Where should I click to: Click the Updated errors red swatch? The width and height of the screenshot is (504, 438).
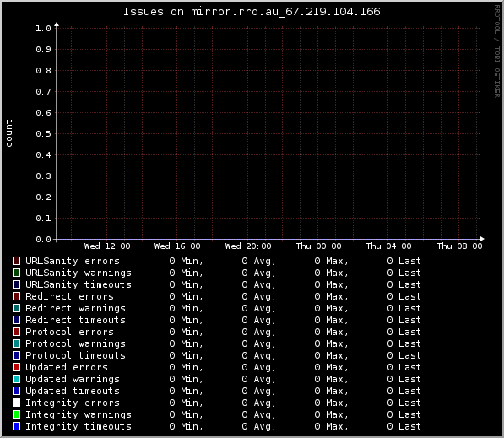tap(16, 367)
